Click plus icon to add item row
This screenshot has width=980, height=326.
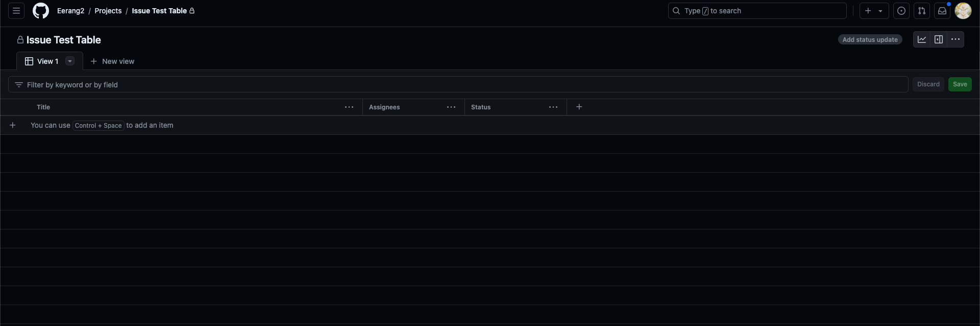click(x=13, y=125)
